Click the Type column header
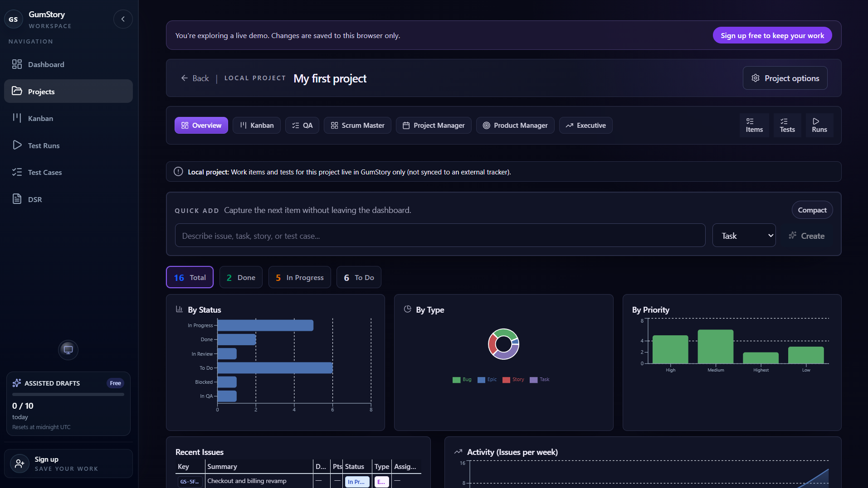The height and width of the screenshot is (488, 868). click(x=381, y=466)
